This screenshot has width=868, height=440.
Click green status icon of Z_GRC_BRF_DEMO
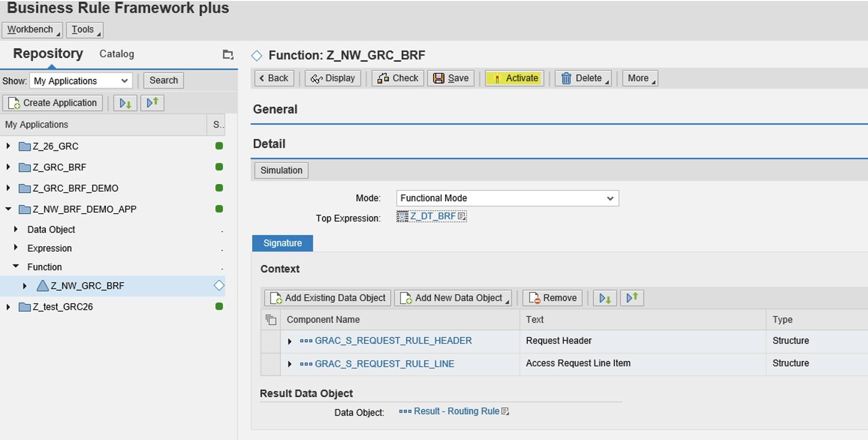[x=219, y=188]
